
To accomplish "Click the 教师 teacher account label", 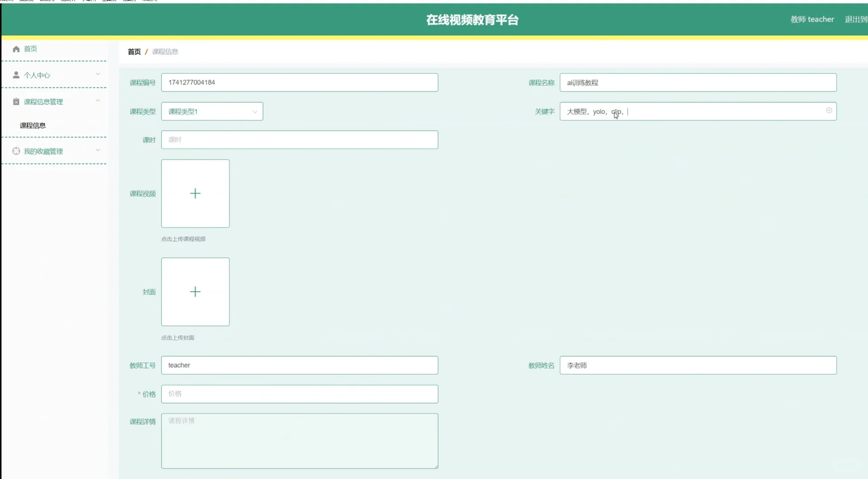I will click(812, 20).
